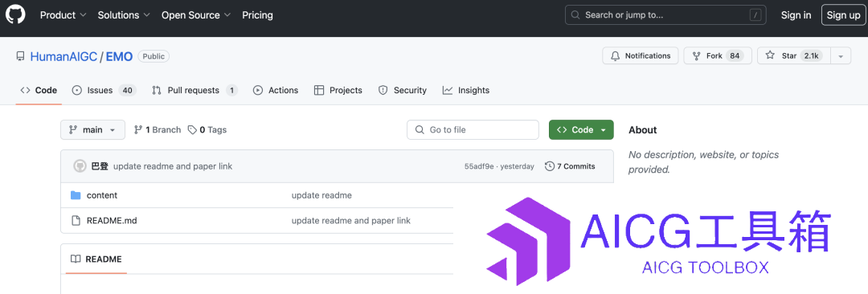Open commit hash 55adf9e

[x=480, y=166]
